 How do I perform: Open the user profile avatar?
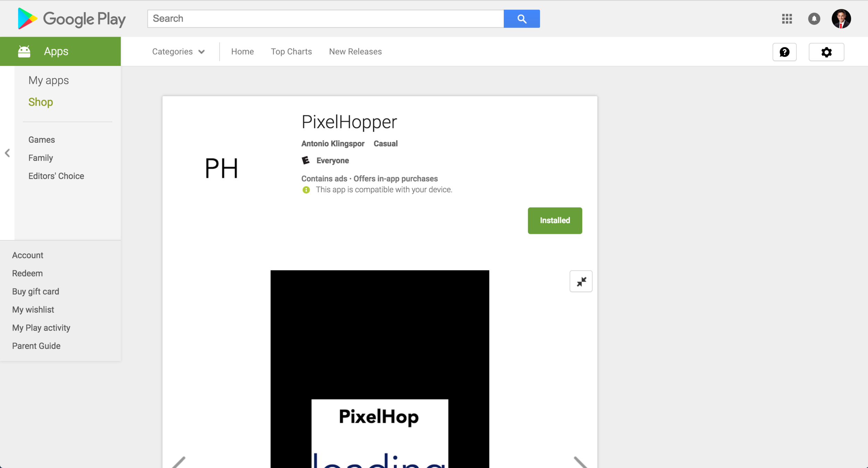841,19
